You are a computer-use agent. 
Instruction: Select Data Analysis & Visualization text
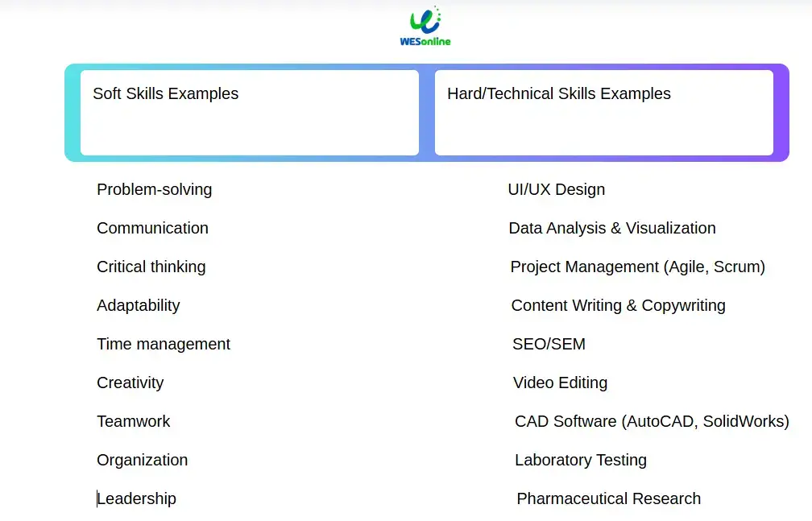pyautogui.click(x=612, y=228)
